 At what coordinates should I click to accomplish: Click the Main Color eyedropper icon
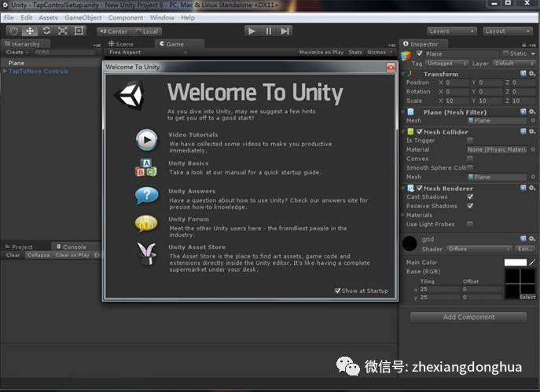tap(532, 262)
